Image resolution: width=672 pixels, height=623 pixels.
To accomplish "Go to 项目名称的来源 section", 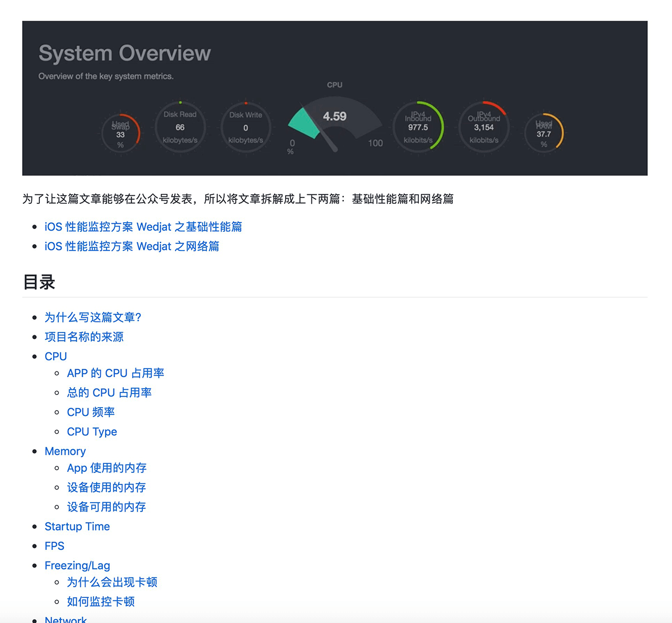I will pyautogui.click(x=84, y=337).
